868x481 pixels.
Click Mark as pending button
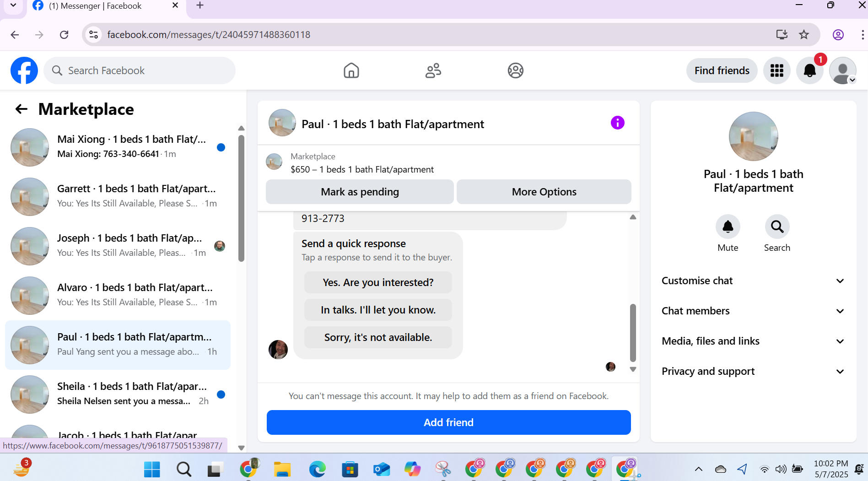[360, 192]
